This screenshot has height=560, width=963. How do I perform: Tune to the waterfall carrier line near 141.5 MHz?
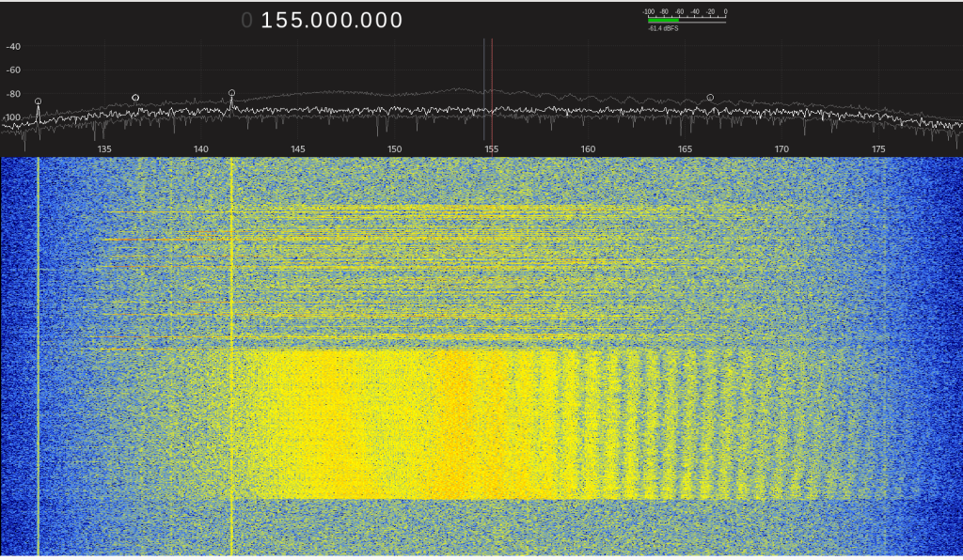[x=231, y=356]
